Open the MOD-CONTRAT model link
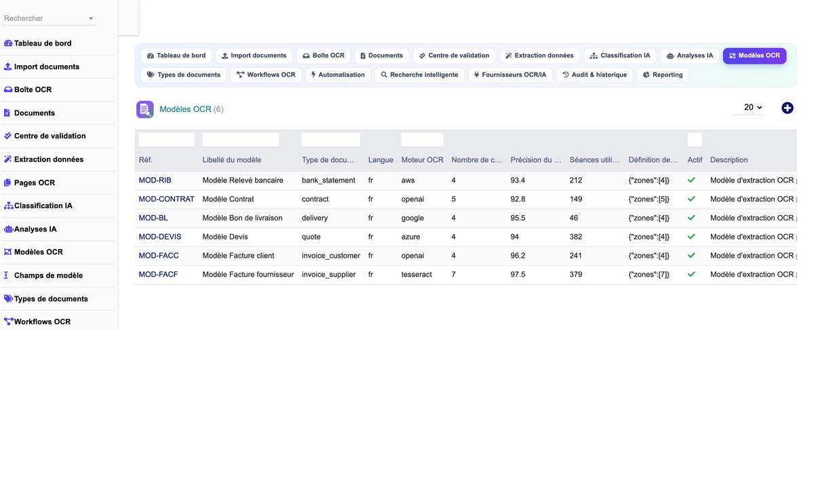The width and height of the screenshot is (814, 504). coord(166,199)
